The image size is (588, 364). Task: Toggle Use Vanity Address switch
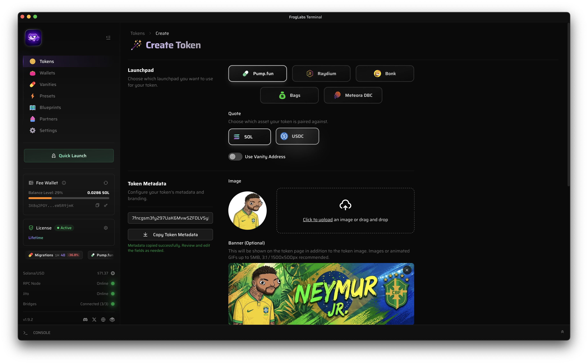(235, 157)
